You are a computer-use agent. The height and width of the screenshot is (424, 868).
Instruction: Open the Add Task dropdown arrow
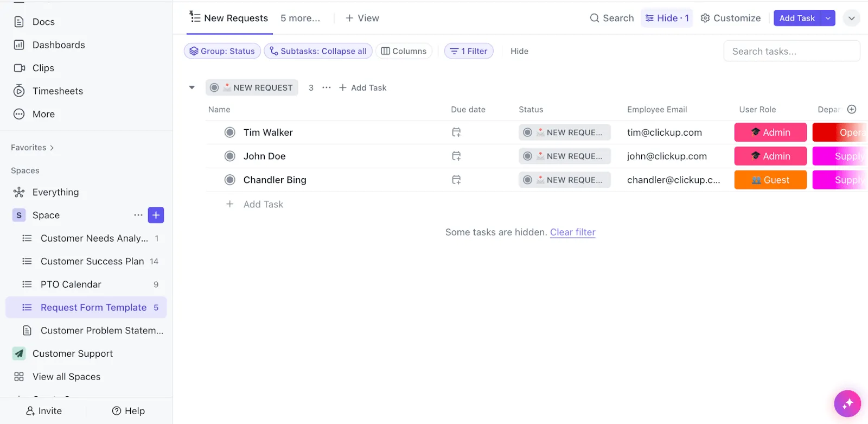[x=828, y=18]
